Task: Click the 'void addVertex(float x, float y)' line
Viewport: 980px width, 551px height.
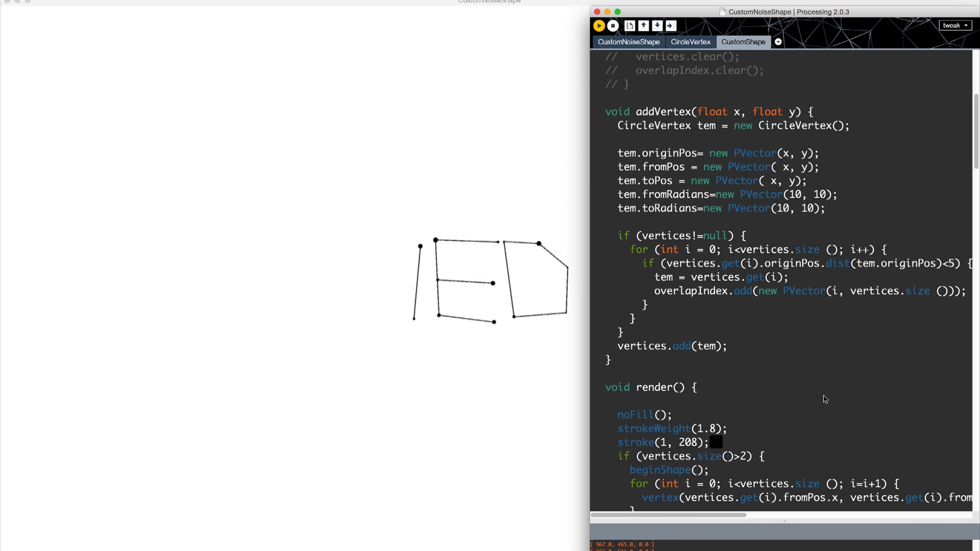Action: point(709,112)
